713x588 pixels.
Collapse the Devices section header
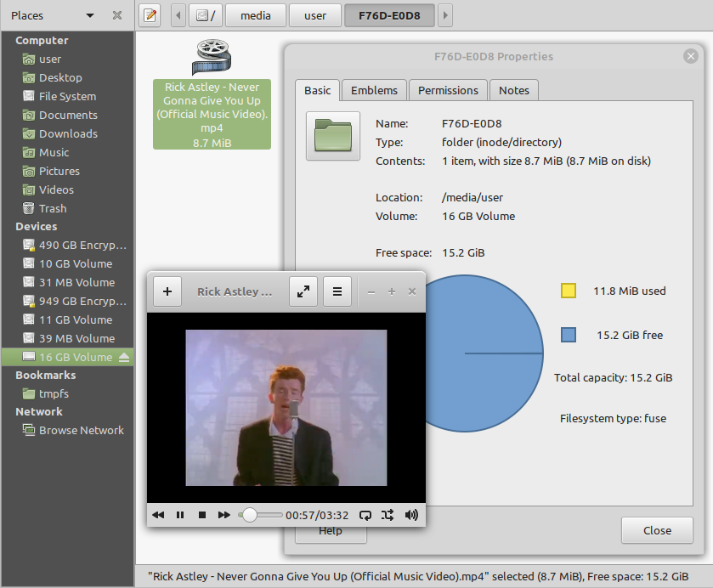coord(37,227)
